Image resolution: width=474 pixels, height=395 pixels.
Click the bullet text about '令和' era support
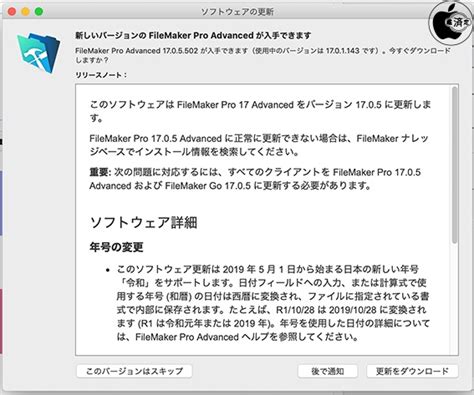coord(273,303)
